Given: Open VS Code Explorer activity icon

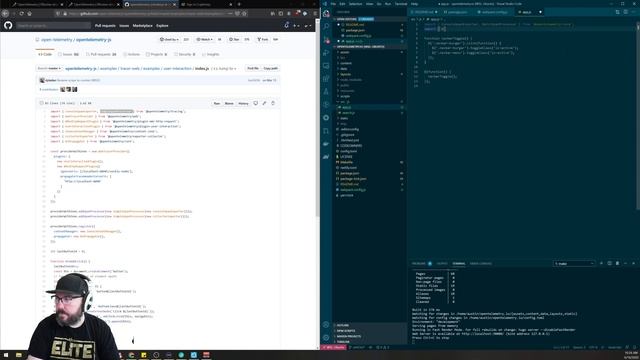Looking at the screenshot, I should [326, 14].
